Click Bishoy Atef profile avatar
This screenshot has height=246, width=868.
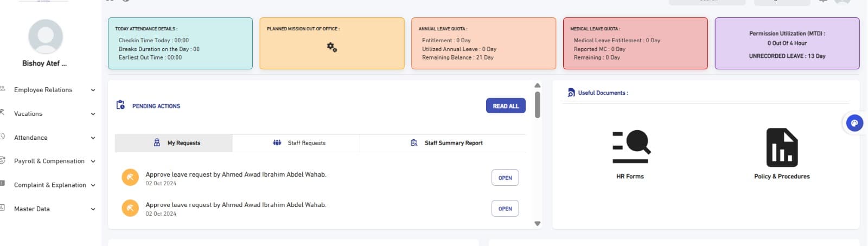click(x=46, y=37)
